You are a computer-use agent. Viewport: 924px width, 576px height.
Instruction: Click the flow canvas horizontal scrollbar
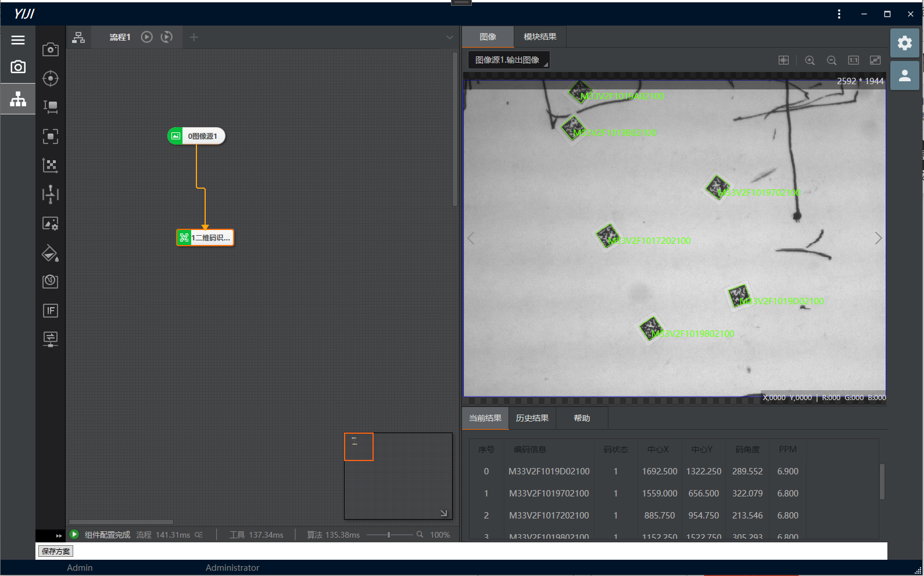click(121, 522)
